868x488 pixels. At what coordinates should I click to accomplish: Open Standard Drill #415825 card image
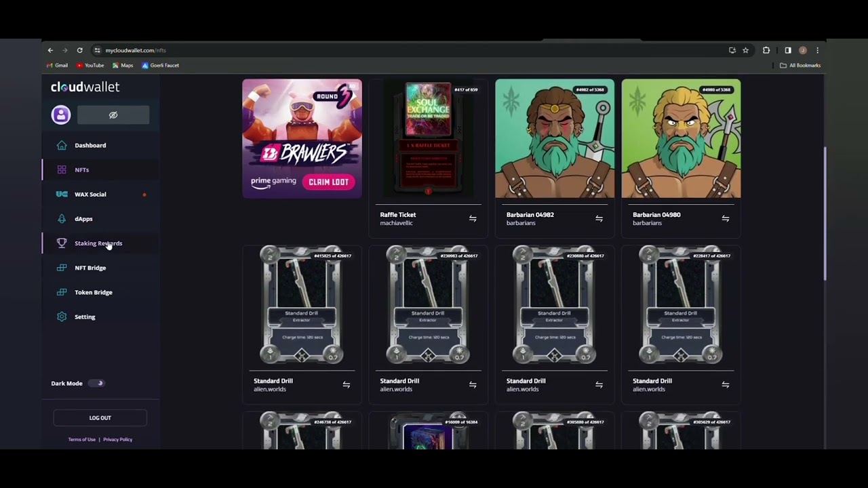coord(302,305)
